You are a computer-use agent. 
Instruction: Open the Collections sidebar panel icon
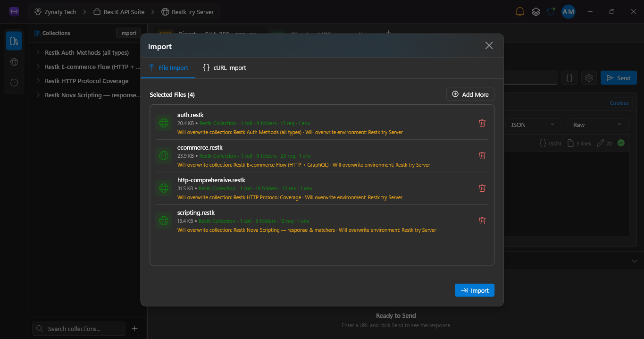[x=14, y=41]
